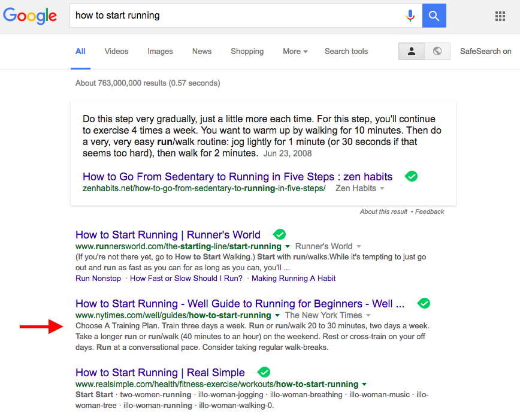Click green checkmark next to zen habits result

(411, 176)
